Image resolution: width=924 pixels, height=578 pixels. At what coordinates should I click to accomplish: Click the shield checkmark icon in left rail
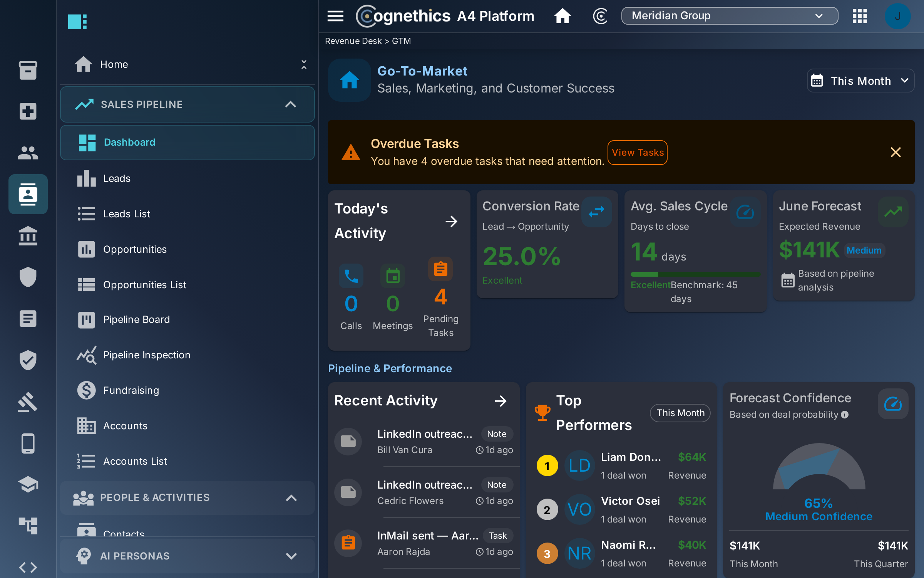28,360
